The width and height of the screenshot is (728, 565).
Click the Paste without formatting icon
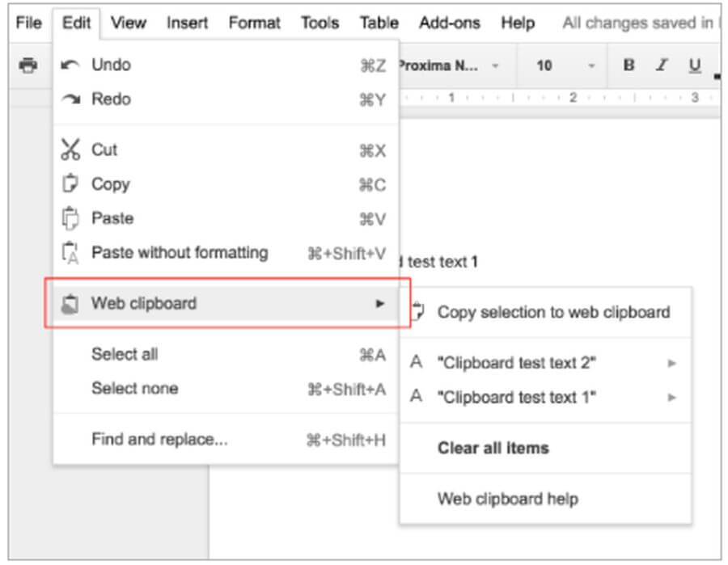point(70,253)
